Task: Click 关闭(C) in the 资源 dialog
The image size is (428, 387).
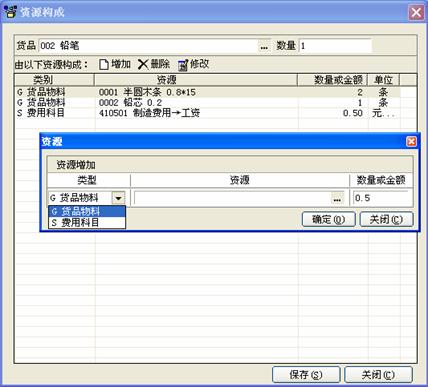Action: (x=386, y=219)
